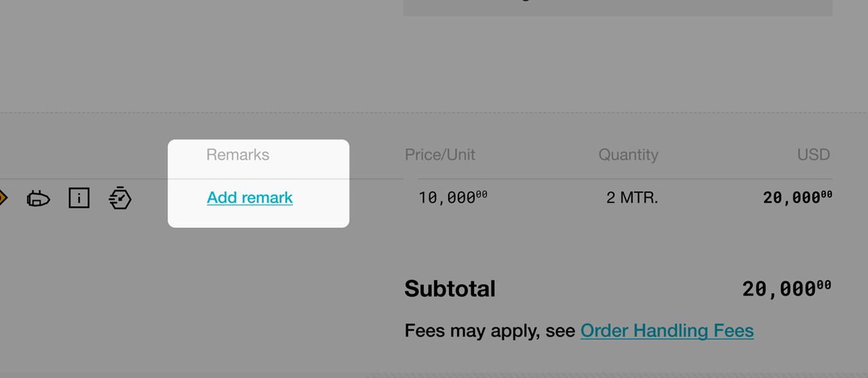Click the dashed separator line

pyautogui.click(x=434, y=112)
